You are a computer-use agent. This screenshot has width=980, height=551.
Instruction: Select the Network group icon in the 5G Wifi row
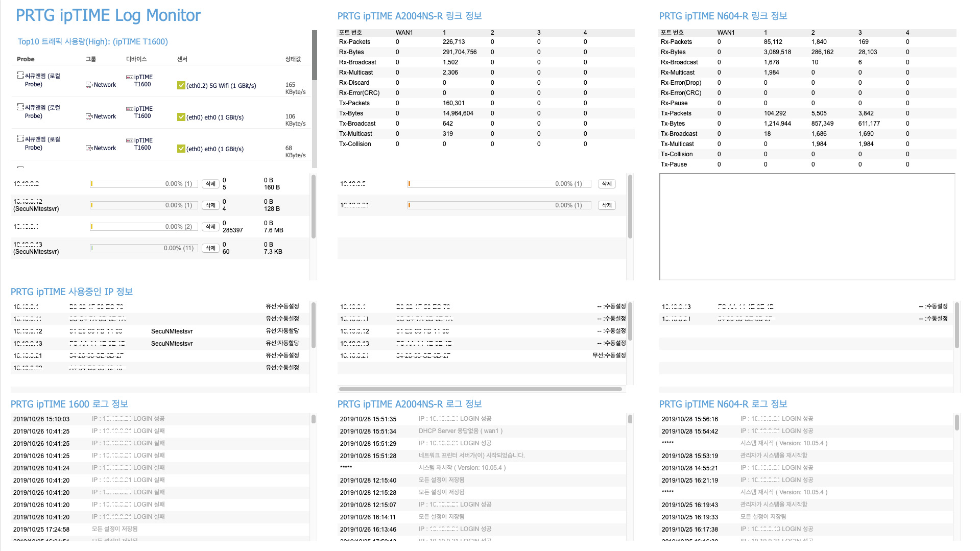[89, 85]
